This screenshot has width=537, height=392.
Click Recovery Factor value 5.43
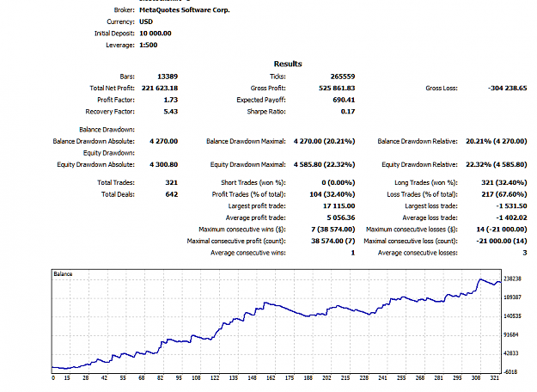tap(171, 112)
